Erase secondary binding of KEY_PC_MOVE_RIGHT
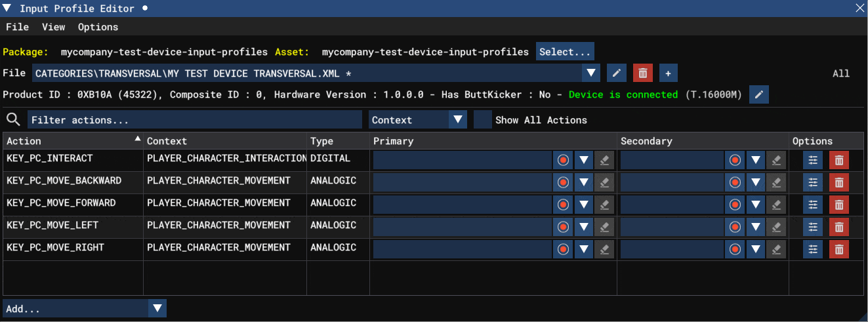The image size is (868, 322). (776, 249)
